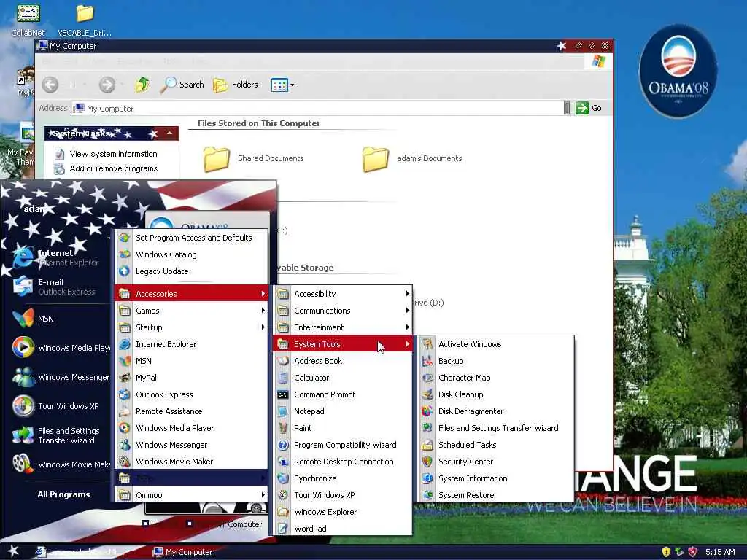Open Windows Movie Maker in All Programs list
Image resolution: width=747 pixels, height=560 pixels.
coord(192,462)
